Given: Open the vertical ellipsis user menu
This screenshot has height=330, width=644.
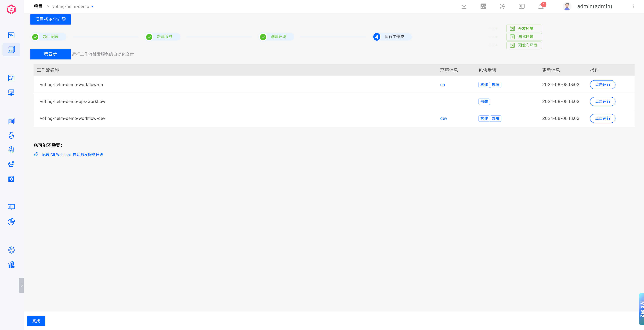Looking at the screenshot, I should click(x=633, y=7).
